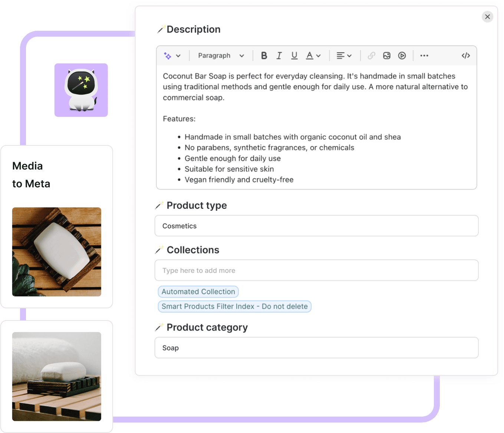This screenshot has width=504, height=433.
Task: Switch to HTML code view
Action: (465, 56)
